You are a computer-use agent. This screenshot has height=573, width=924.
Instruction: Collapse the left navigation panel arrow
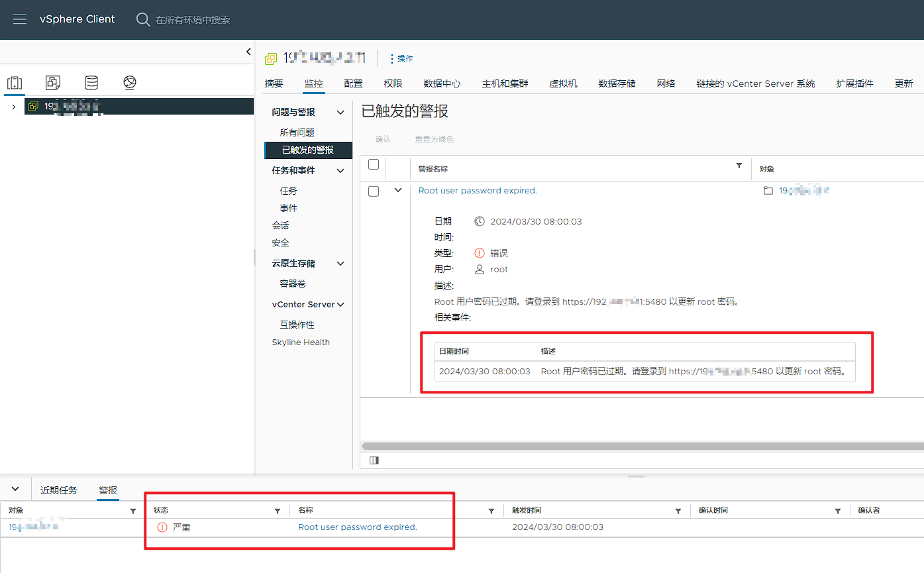[x=248, y=52]
